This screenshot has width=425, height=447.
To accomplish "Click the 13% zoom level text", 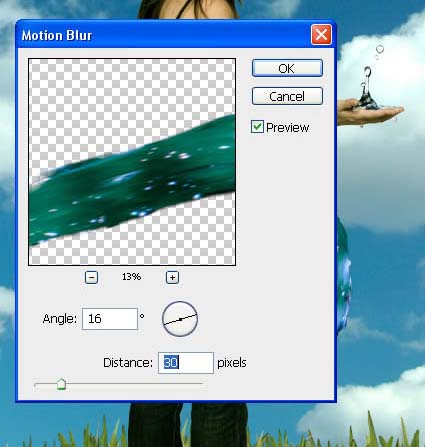I will (131, 277).
